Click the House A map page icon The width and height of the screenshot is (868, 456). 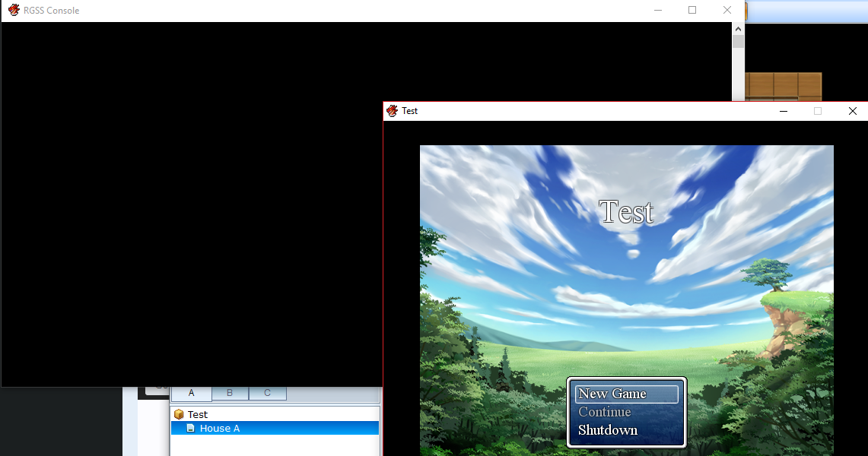coord(190,428)
